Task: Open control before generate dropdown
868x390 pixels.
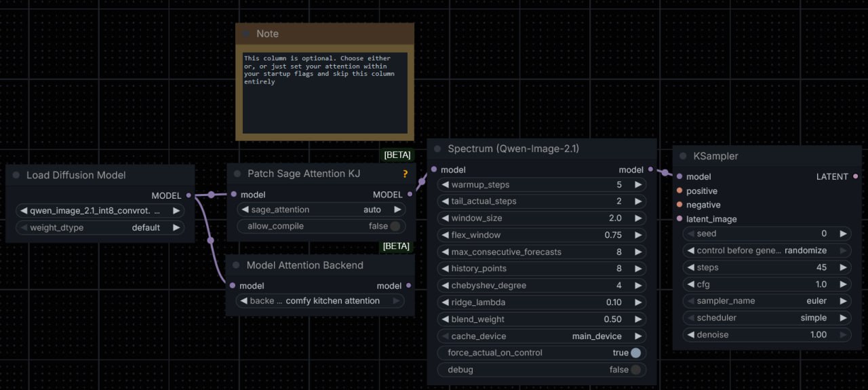Action: pos(766,250)
